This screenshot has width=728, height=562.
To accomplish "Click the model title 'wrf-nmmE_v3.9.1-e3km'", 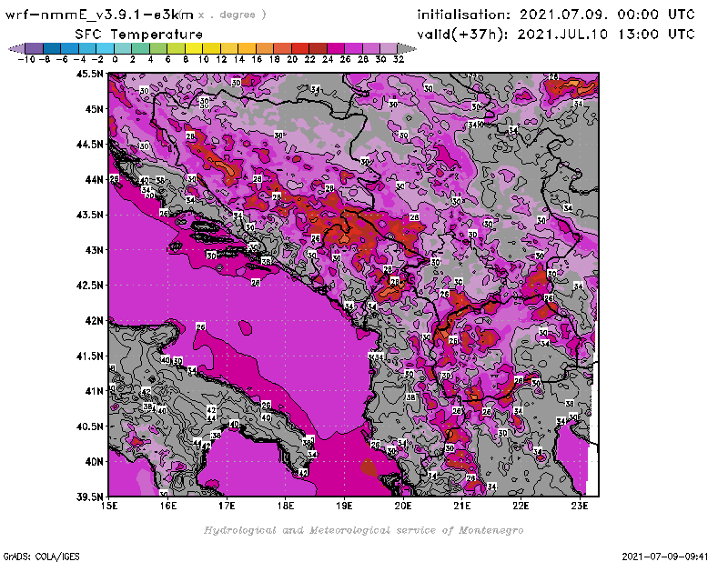I will point(99,15).
